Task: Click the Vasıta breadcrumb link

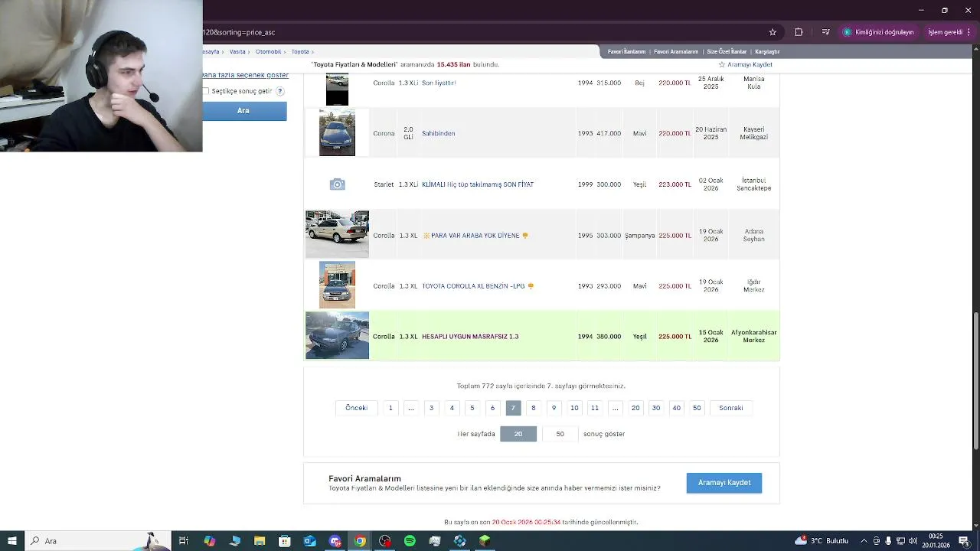Action: (x=237, y=51)
